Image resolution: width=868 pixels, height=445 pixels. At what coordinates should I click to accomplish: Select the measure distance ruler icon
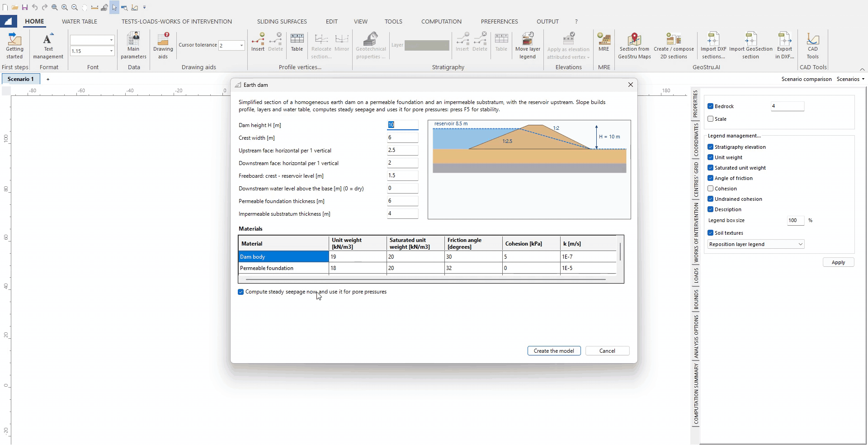click(x=94, y=7)
